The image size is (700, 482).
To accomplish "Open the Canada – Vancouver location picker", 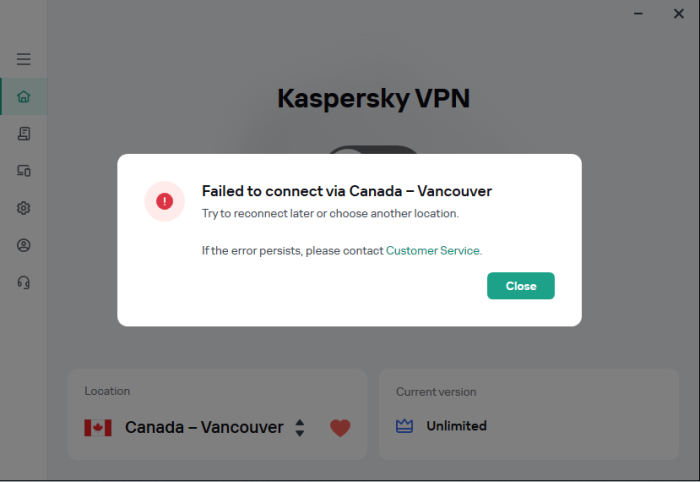I will (x=204, y=428).
